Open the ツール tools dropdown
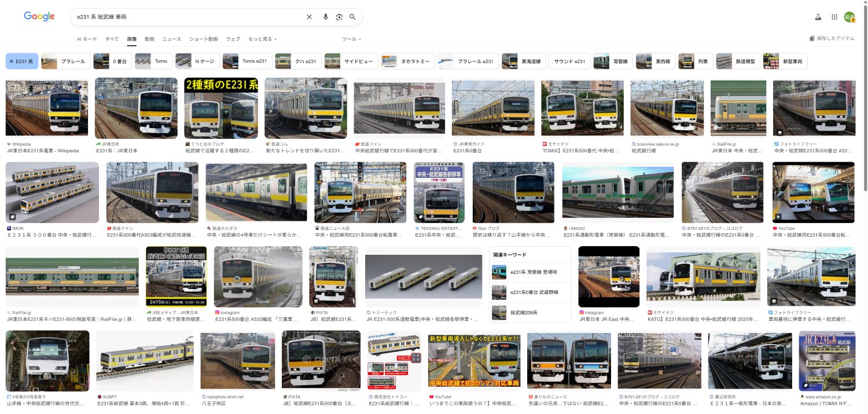868x414 pixels. [352, 39]
